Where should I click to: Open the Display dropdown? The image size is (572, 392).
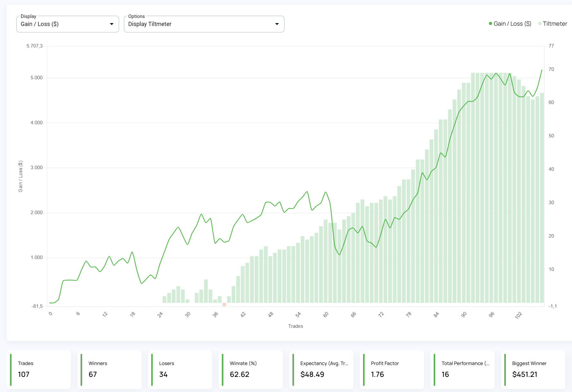(x=67, y=24)
